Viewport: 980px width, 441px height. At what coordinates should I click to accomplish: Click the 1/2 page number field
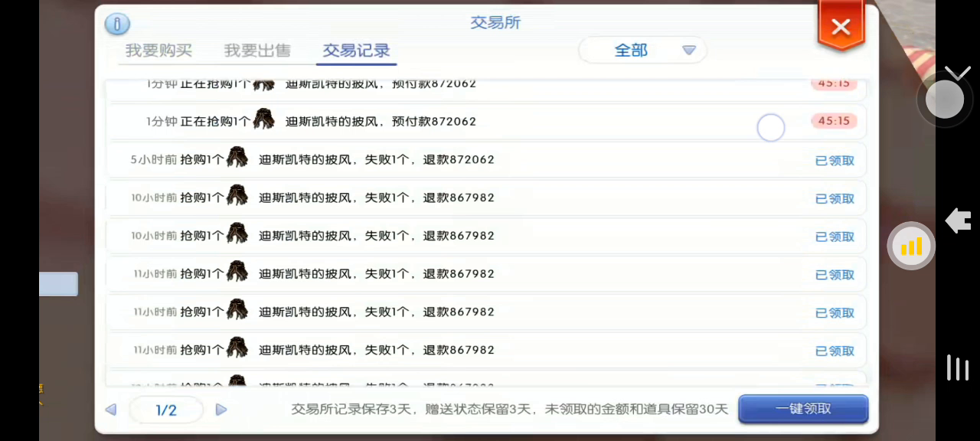(166, 410)
